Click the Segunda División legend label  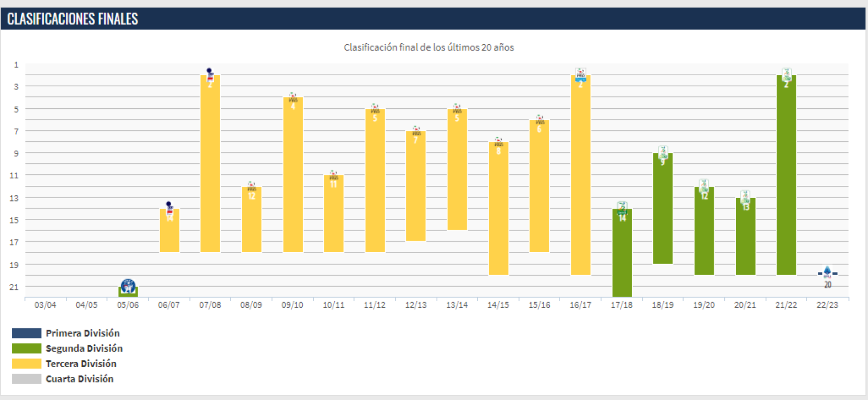coord(84,348)
